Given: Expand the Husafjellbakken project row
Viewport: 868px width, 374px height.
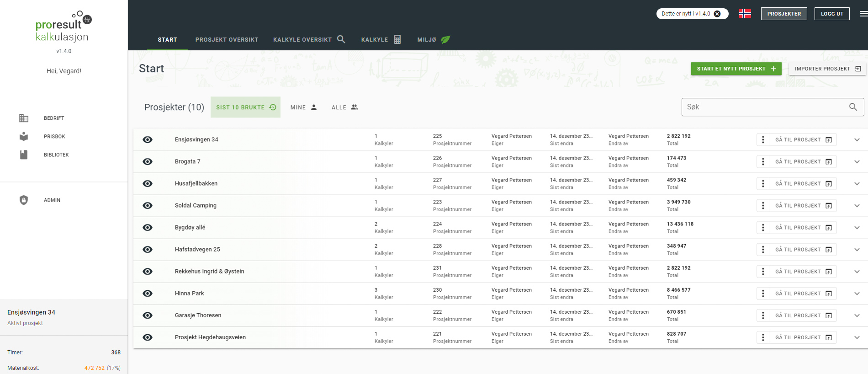Looking at the screenshot, I should coord(857,183).
